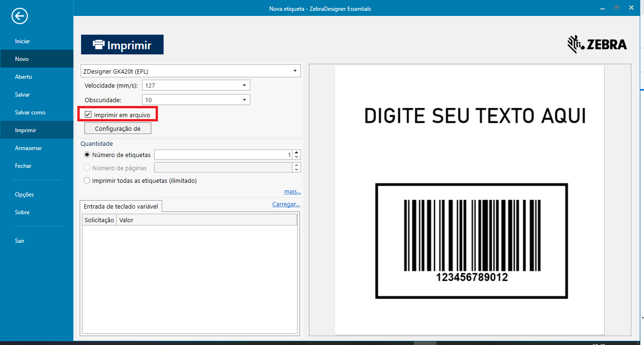Image resolution: width=644 pixels, height=345 pixels.
Task: Click the Carregar... link
Action: pos(286,204)
